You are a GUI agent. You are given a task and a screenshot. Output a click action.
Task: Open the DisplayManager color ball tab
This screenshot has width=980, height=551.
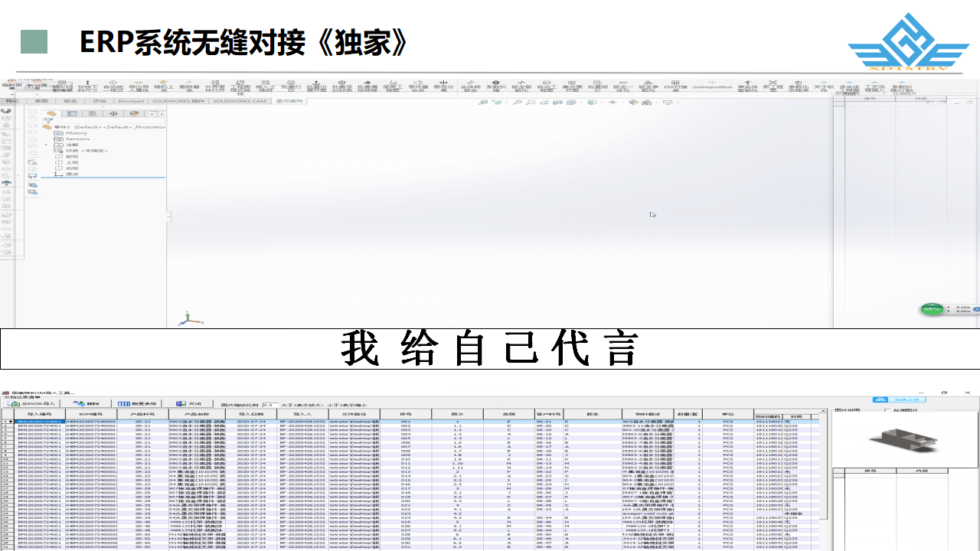pyautogui.click(x=134, y=114)
